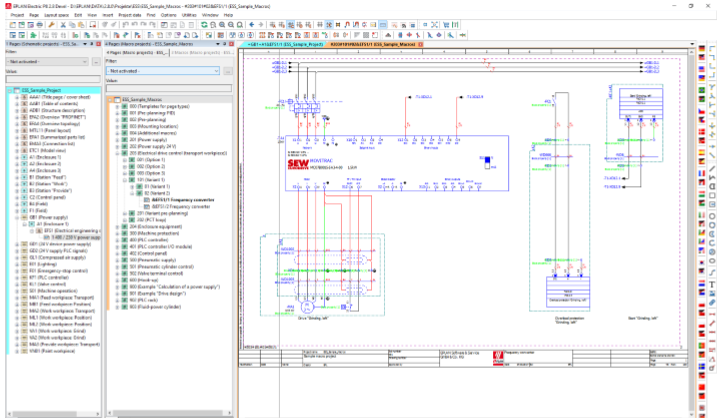Click the Value input field in Macro panel

point(169,90)
